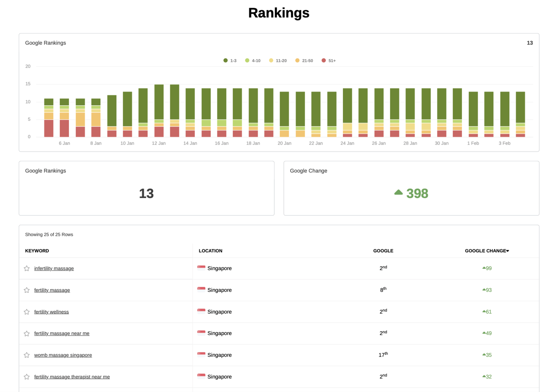This screenshot has height=392, width=552.
Task: Click the 12 Jan bar in the rankings chart
Action: 159,110
